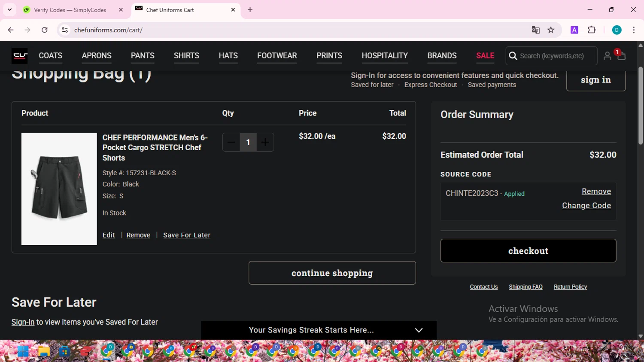Open the shopping bag icon in header
The width and height of the screenshot is (644, 362).
tap(621, 56)
